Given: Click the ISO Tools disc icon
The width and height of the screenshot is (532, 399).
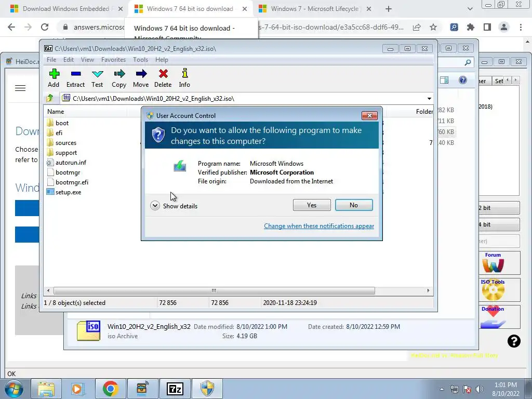Looking at the screenshot, I should (x=493, y=290).
